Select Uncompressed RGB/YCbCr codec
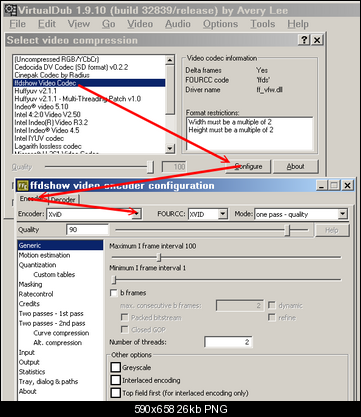The width and height of the screenshot is (361, 417). pyautogui.click(x=89, y=59)
